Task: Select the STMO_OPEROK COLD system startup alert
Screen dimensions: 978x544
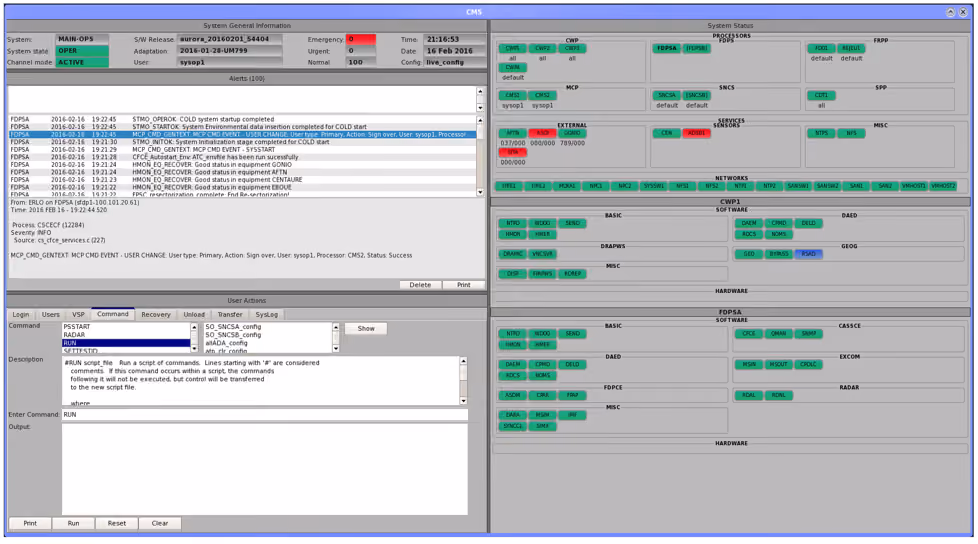Action: tap(242, 119)
